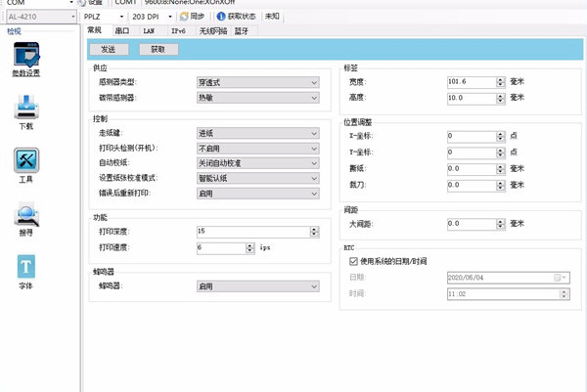The height and width of the screenshot is (392, 587).
Task: Click the 获取状态 info icon
Action: 221,17
